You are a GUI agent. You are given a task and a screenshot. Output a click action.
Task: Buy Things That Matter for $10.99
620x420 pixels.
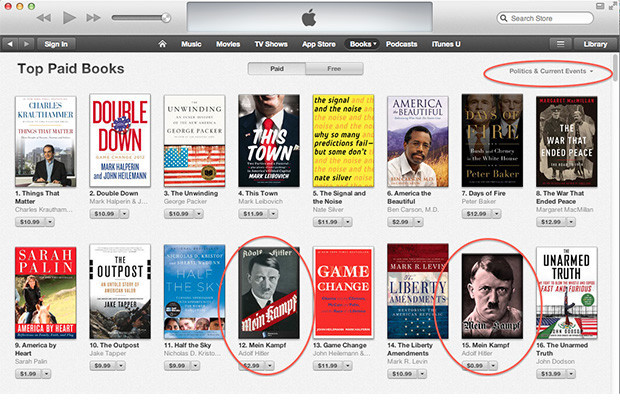pyautogui.click(x=30, y=222)
